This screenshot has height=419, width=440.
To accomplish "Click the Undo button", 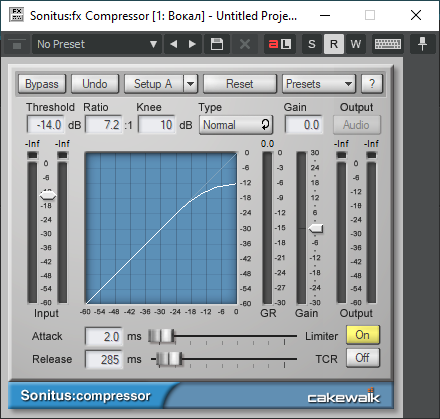I will pyautogui.click(x=95, y=84).
